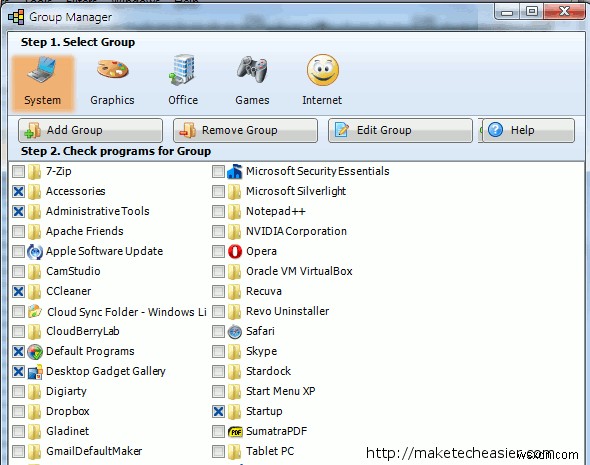Click the Cloud Sync Folder icon
This screenshot has width=590, height=465.
35,312
